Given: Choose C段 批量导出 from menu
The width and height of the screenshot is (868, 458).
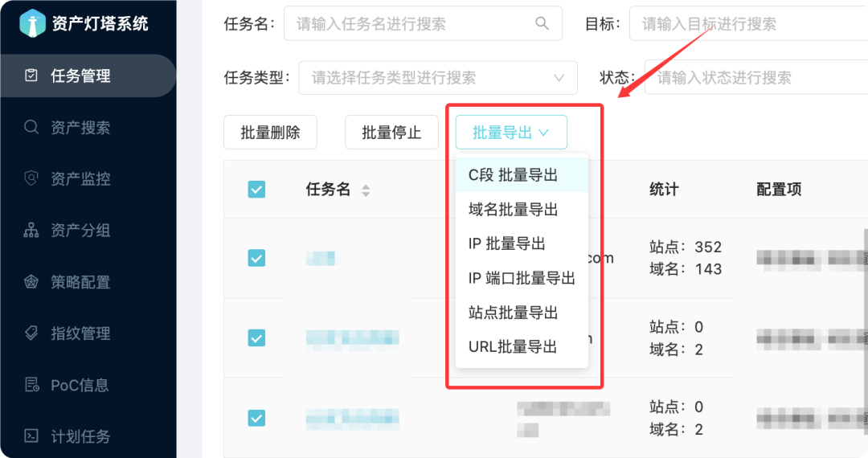Looking at the screenshot, I should click(522, 175).
